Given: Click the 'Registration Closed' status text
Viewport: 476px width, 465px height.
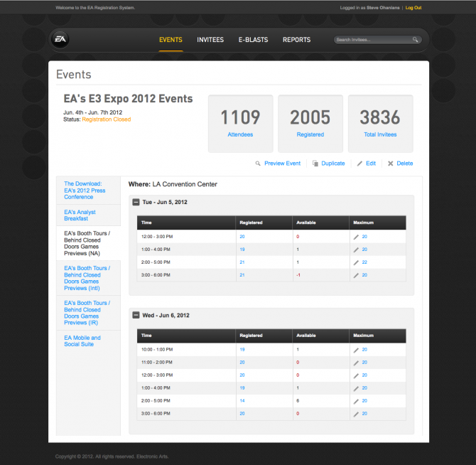Looking at the screenshot, I should (x=107, y=119).
